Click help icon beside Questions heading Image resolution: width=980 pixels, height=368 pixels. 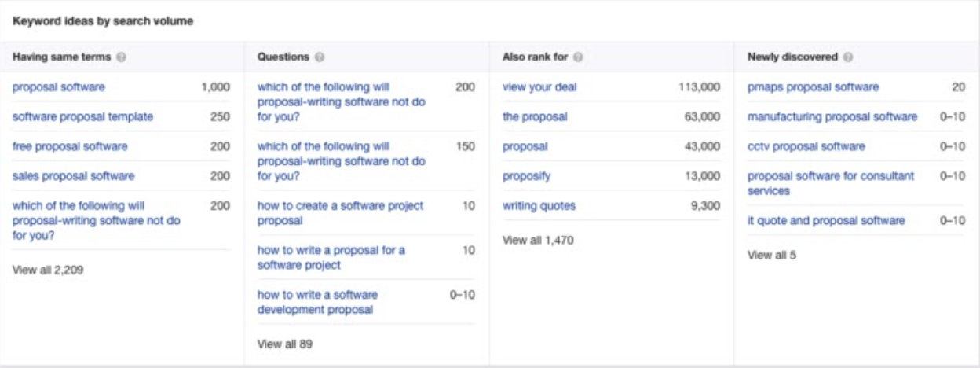(x=320, y=57)
